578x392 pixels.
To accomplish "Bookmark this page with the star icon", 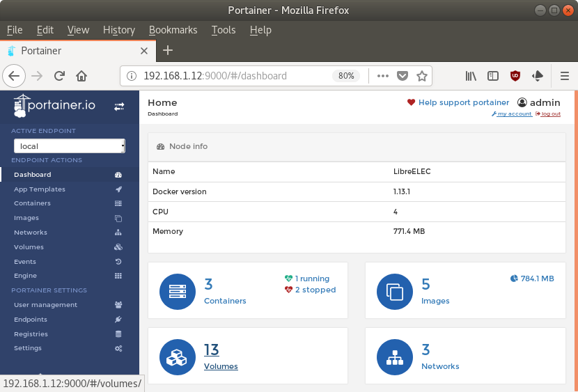I will 422,76.
